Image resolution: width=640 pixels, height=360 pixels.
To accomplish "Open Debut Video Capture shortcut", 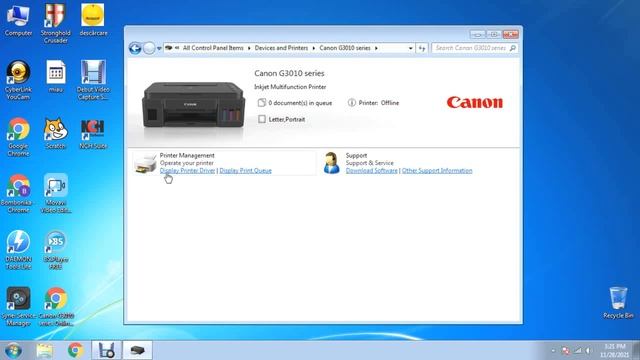I will click(x=93, y=80).
